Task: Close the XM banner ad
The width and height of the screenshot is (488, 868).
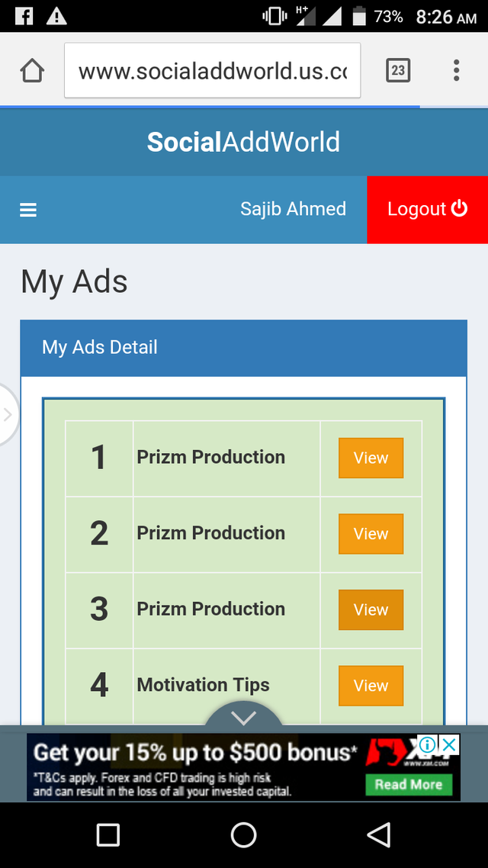Action: [x=450, y=744]
